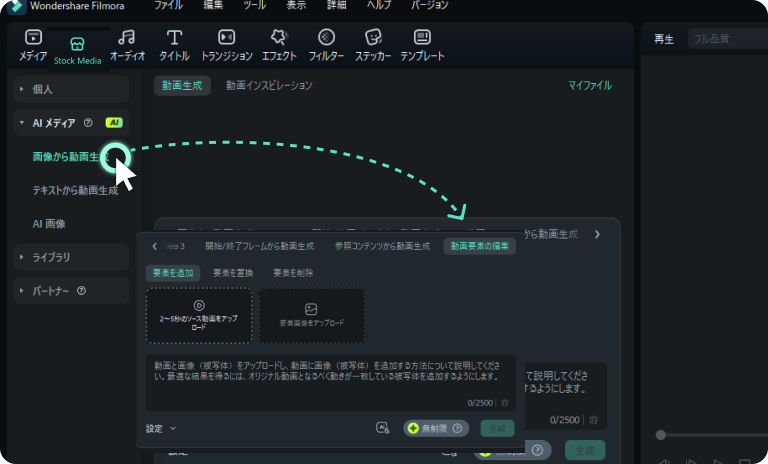Viewport: 768px width, 464px height.
Task: Expand the 設定 dropdown in the popup
Action: coord(161,428)
